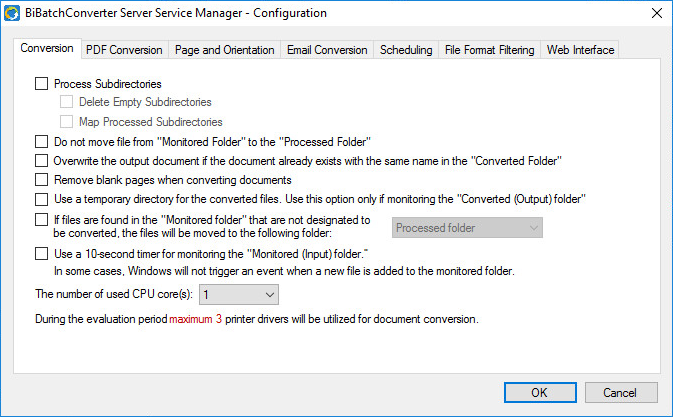673x417 pixels.
Task: Go to the Email Conversion tab
Action: pos(327,50)
